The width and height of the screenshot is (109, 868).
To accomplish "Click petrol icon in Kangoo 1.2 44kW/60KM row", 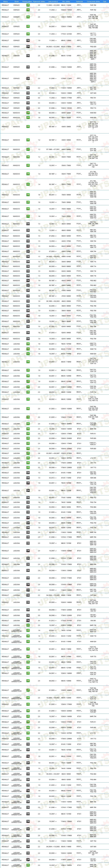I will point(28,149).
